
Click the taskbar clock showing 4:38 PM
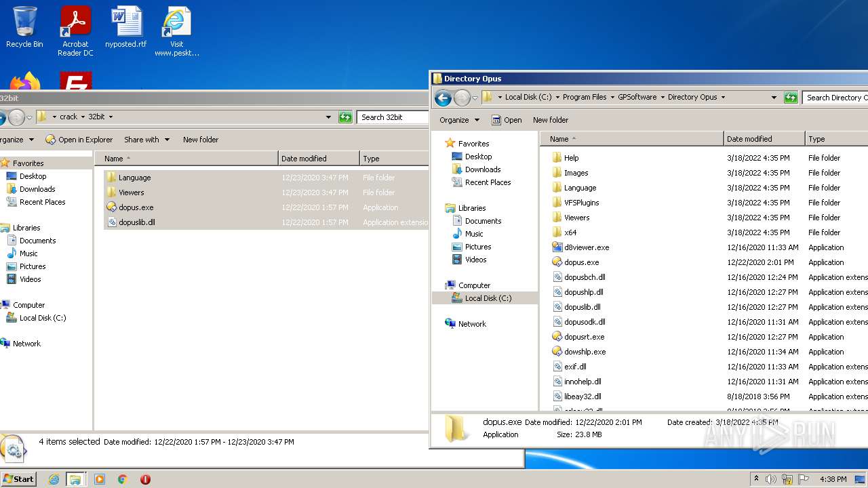click(833, 479)
